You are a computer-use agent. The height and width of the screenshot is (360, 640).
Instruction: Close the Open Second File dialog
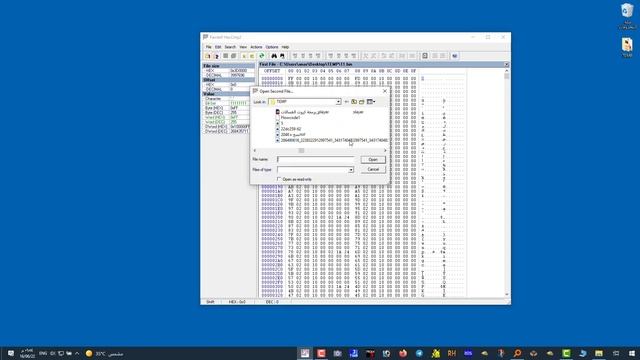click(x=384, y=91)
